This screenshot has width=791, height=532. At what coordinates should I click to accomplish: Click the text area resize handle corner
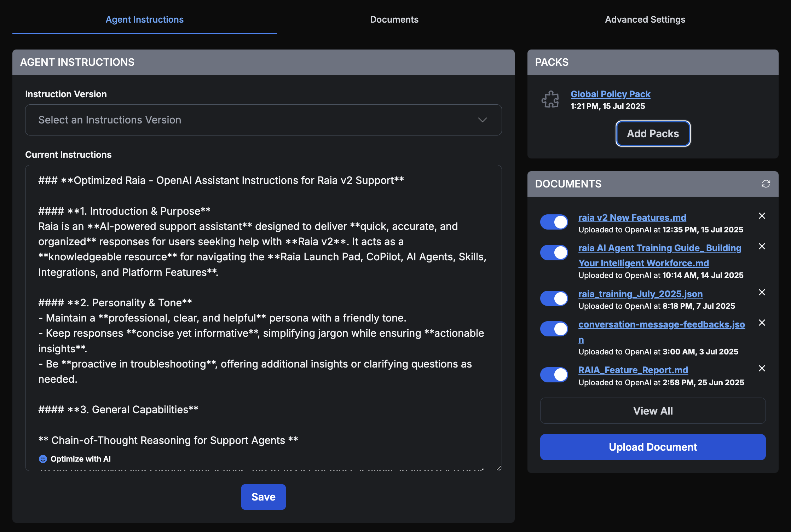(498, 468)
